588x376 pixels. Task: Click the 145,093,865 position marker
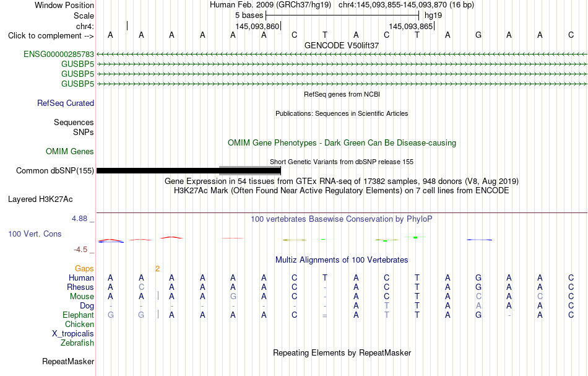pos(412,26)
